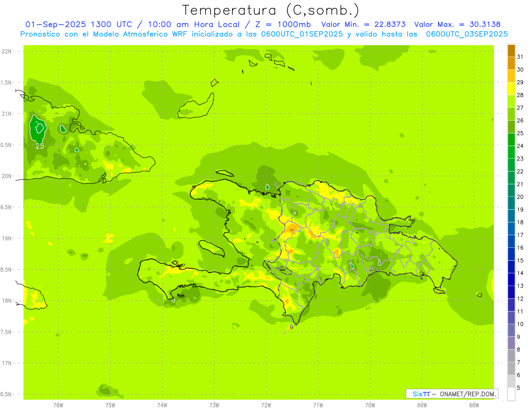Click the 70W longitude axis label
Screen dimensions: 532x411
pyautogui.click(x=370, y=405)
